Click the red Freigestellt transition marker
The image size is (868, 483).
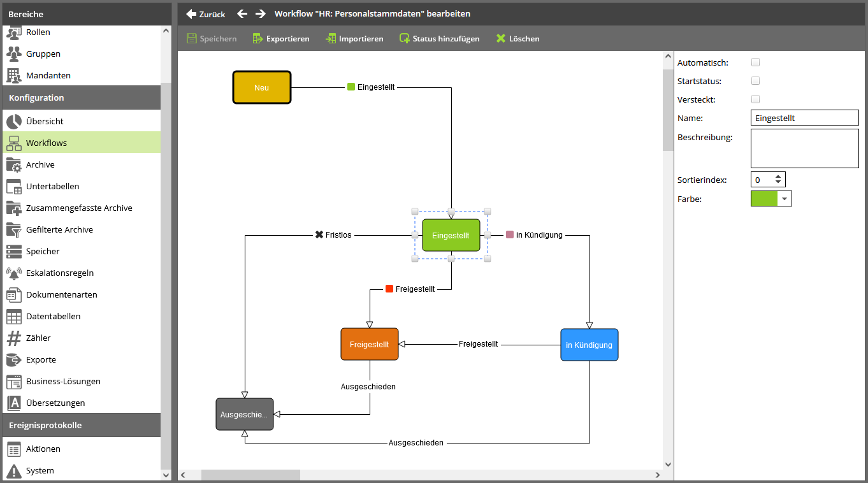pos(389,289)
